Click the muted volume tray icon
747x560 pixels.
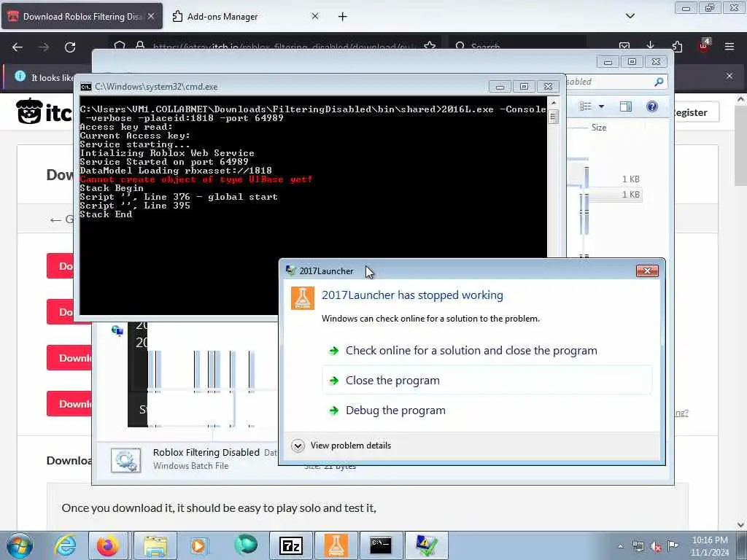point(656,546)
